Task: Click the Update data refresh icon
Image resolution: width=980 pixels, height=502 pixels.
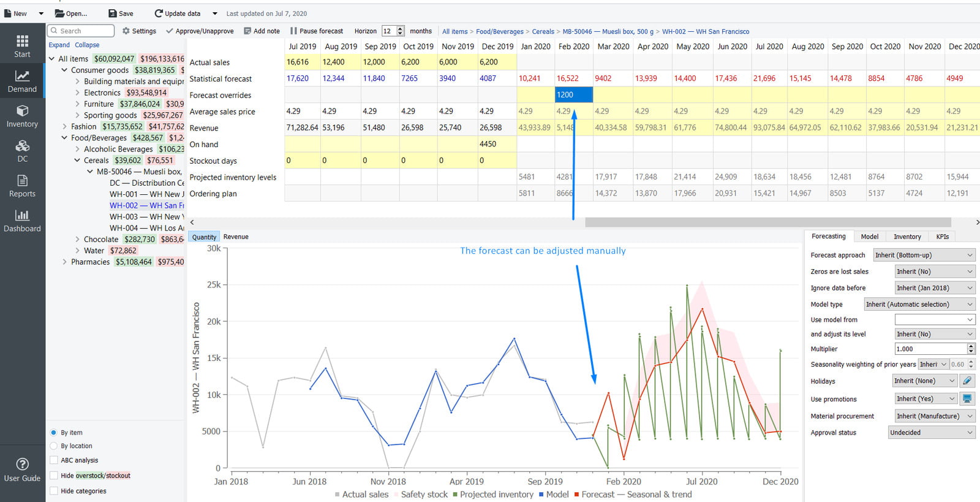Action: tap(159, 13)
